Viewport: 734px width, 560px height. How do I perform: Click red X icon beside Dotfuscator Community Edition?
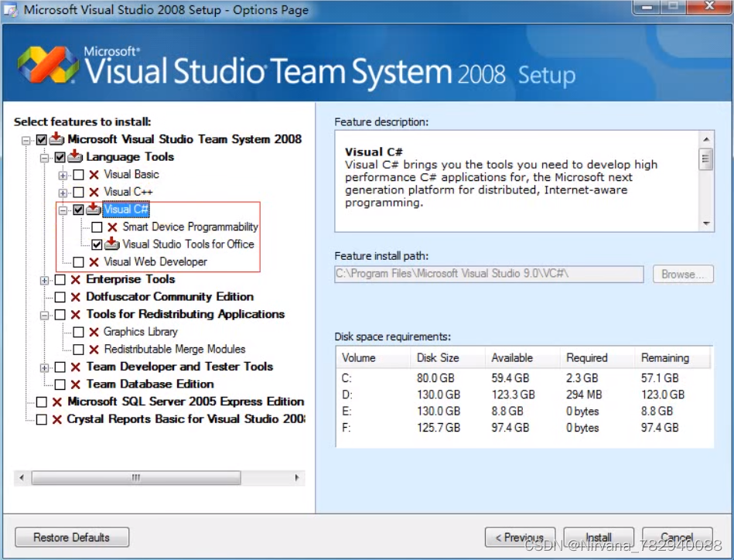tap(75, 297)
